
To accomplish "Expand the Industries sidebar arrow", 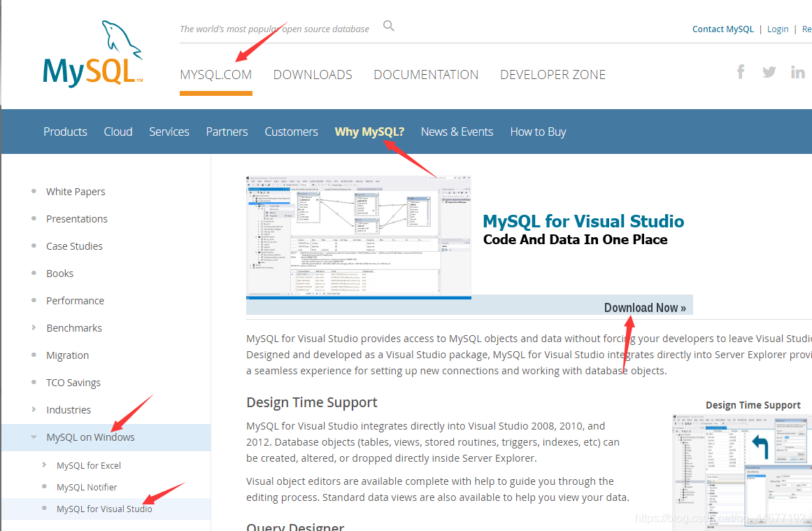I will pyautogui.click(x=34, y=409).
